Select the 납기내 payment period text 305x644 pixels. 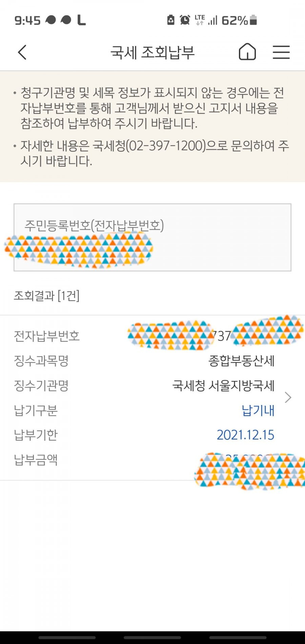click(258, 410)
